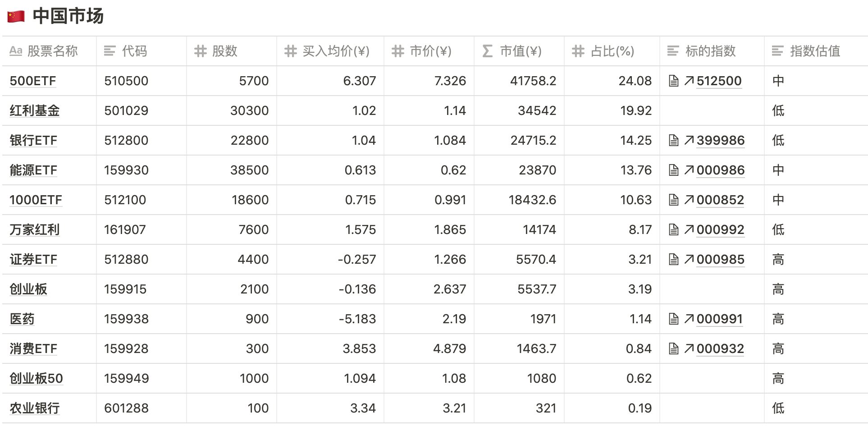
Task: Follow the 000932 index link
Action: coord(720,349)
